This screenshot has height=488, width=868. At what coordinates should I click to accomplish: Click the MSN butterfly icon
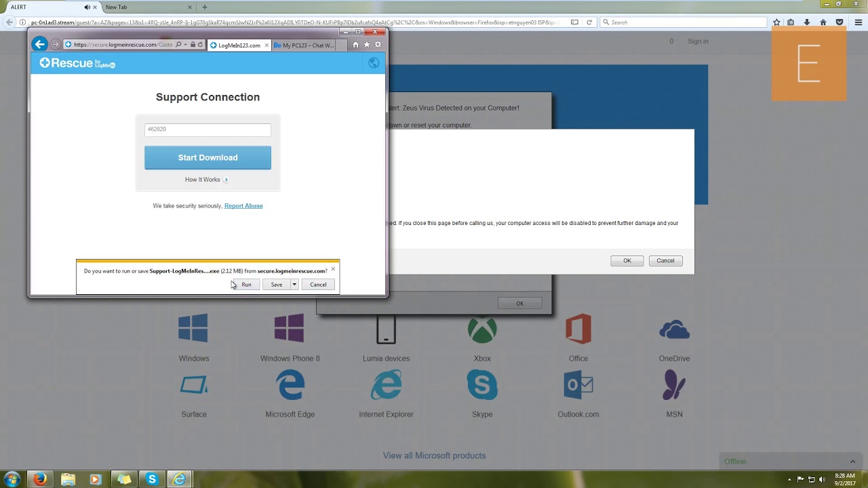click(x=674, y=385)
